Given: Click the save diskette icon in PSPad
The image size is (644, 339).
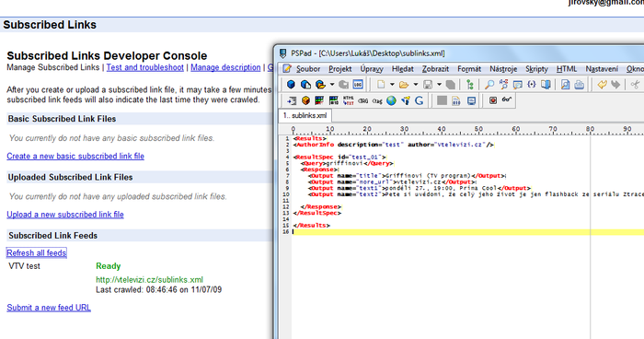Looking at the screenshot, I should click(x=428, y=85).
